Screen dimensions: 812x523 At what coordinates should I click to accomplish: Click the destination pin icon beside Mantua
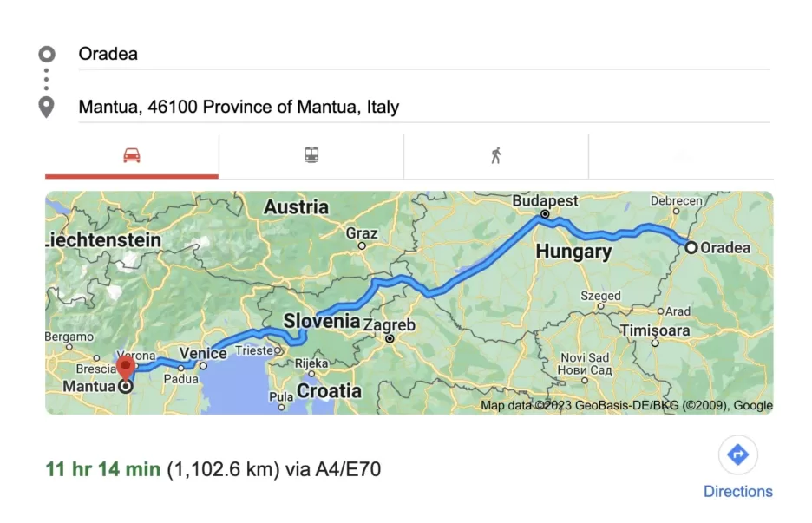pyautogui.click(x=47, y=108)
